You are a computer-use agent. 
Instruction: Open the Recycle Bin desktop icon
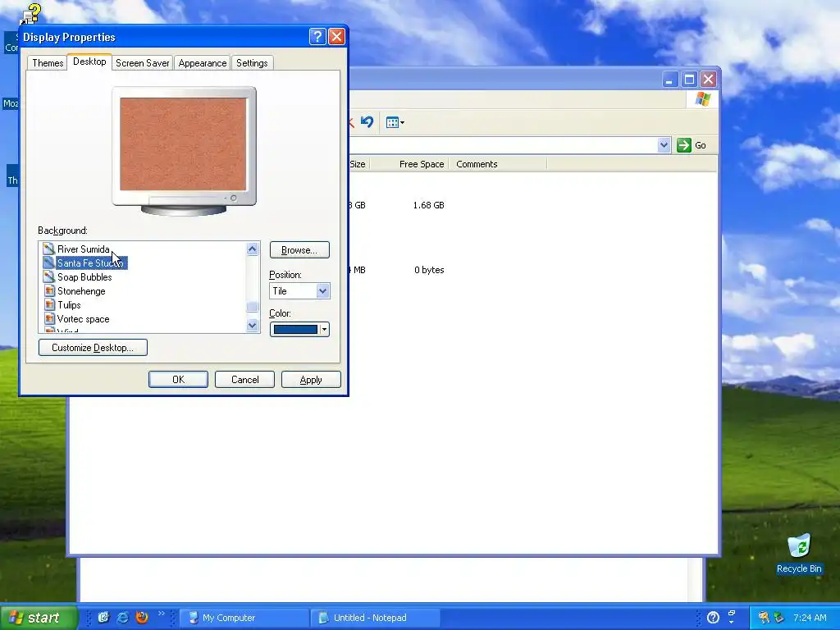click(799, 554)
